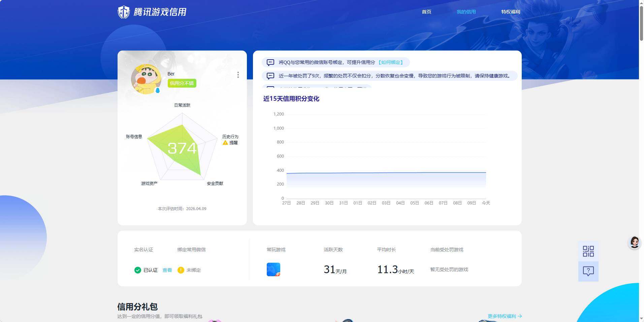Open the 特权福利 tab
Image resolution: width=644 pixels, height=322 pixels.
pos(511,11)
